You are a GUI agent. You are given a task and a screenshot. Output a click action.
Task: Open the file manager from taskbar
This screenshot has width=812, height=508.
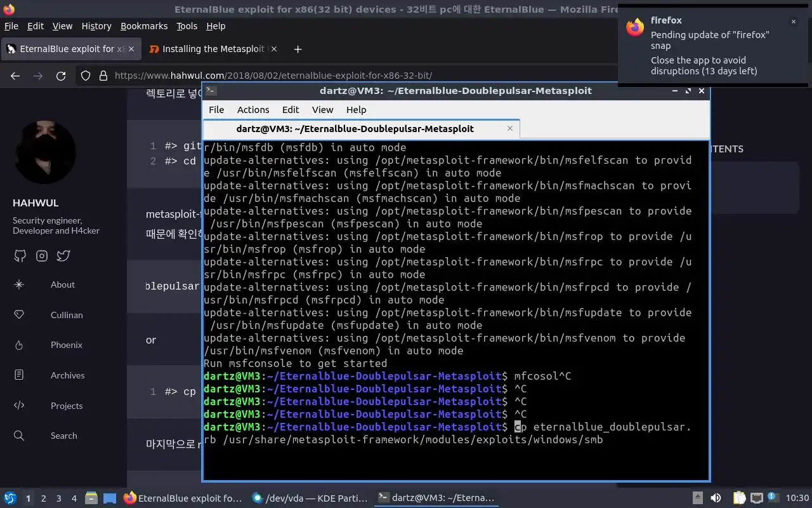coord(91,498)
